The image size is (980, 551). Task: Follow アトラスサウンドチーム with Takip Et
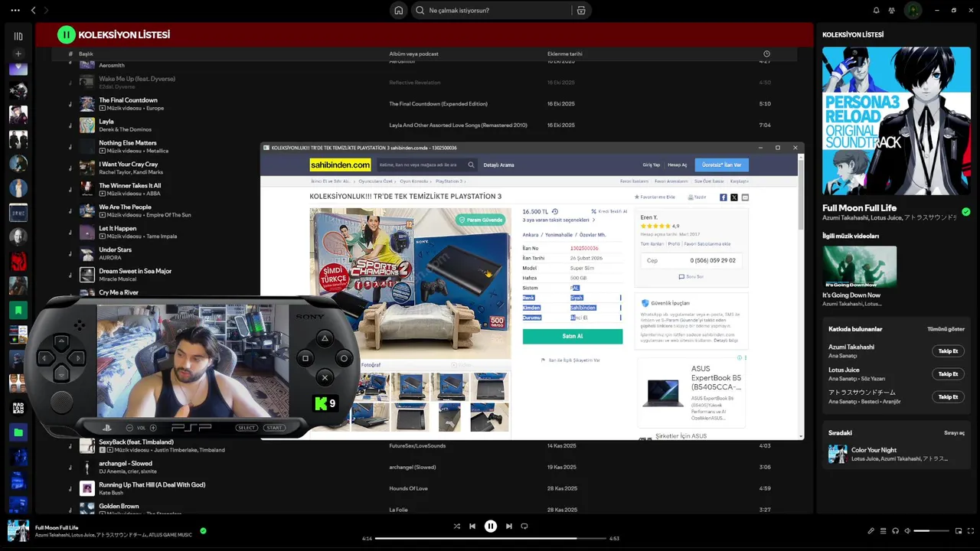coord(948,397)
